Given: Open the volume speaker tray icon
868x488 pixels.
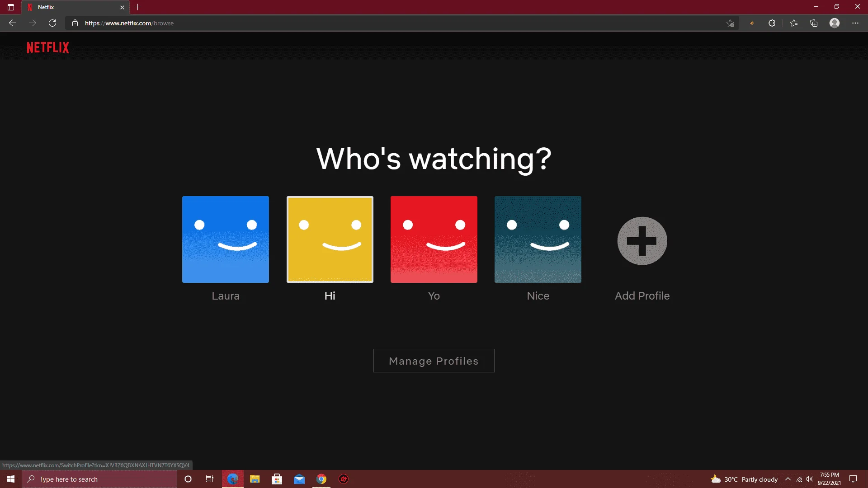Looking at the screenshot, I should tap(809, 479).
